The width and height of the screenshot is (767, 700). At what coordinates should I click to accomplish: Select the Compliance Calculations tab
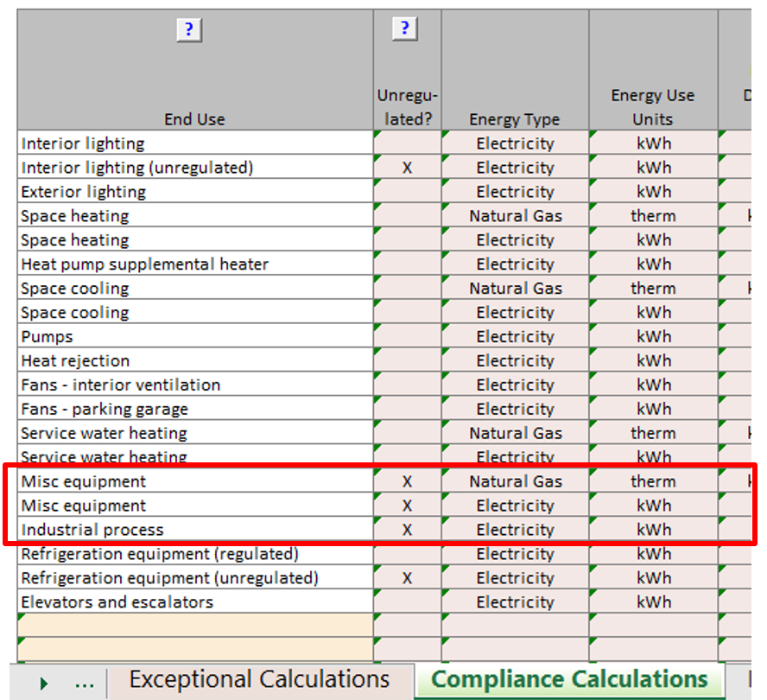point(569,680)
